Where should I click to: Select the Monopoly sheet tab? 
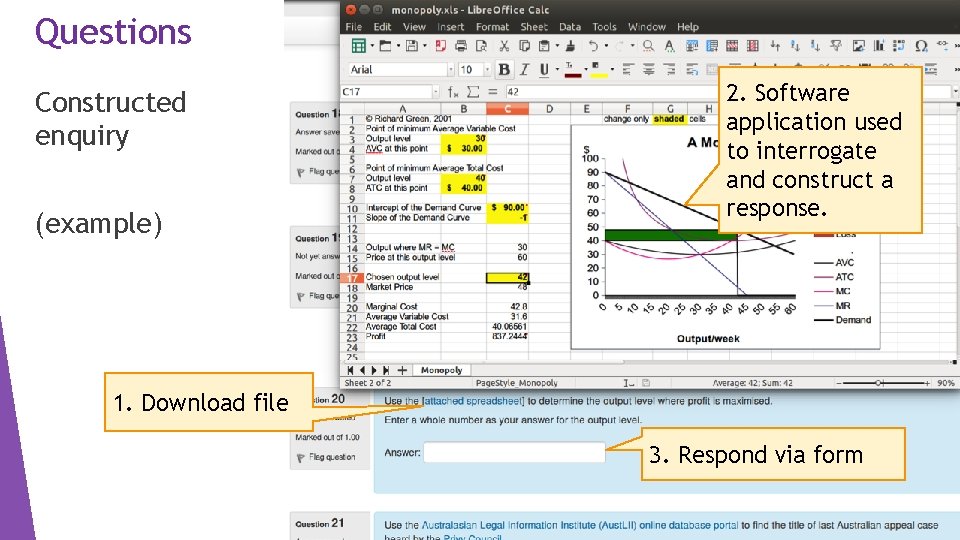tap(441, 370)
